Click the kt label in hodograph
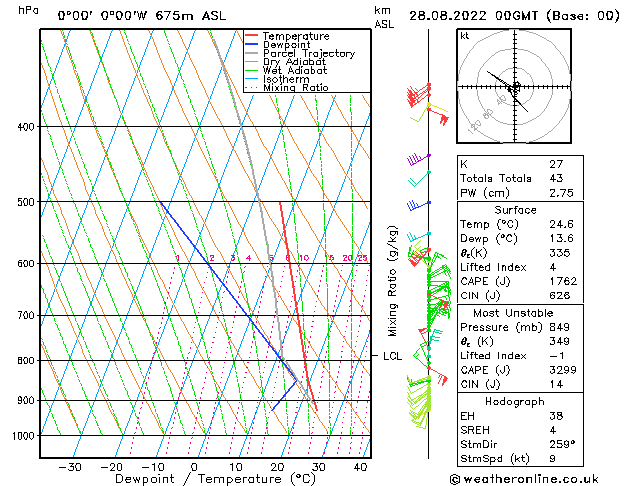 point(465,36)
